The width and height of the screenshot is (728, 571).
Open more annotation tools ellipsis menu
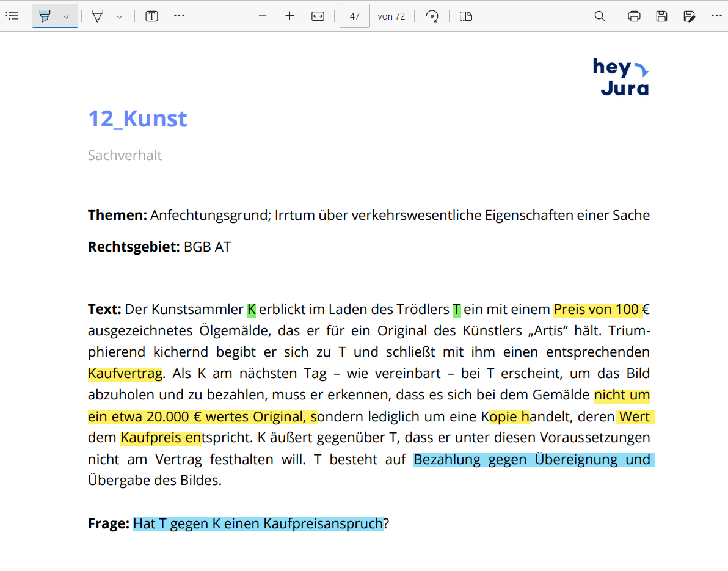[179, 16]
